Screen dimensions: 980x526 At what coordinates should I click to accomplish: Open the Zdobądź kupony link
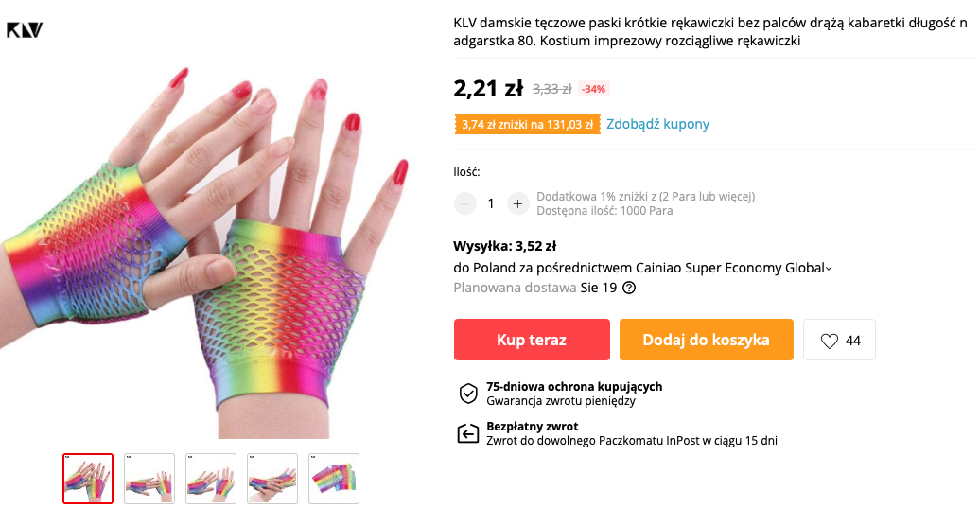point(657,124)
